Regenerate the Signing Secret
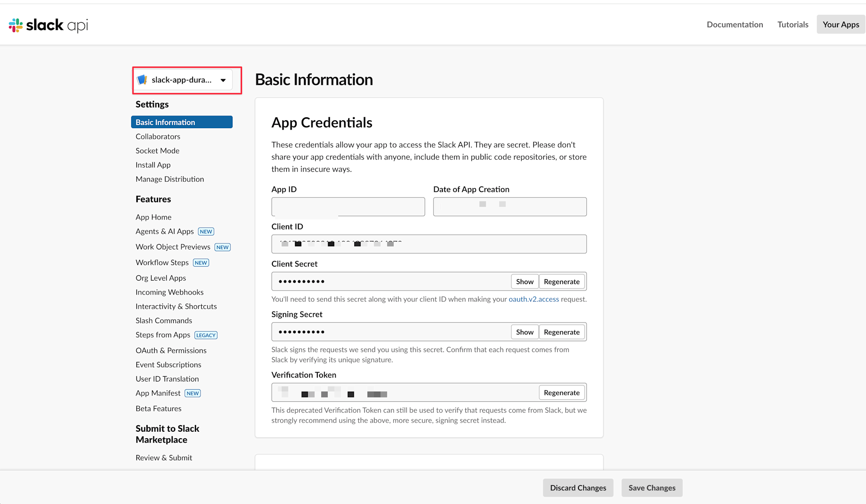Viewport: 866px width, 504px height. coord(562,332)
